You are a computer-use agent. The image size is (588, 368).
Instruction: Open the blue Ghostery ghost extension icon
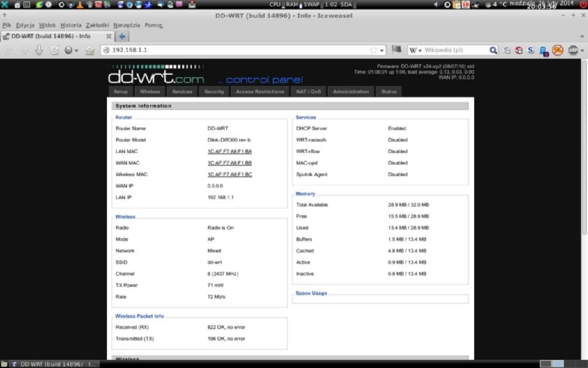click(543, 51)
